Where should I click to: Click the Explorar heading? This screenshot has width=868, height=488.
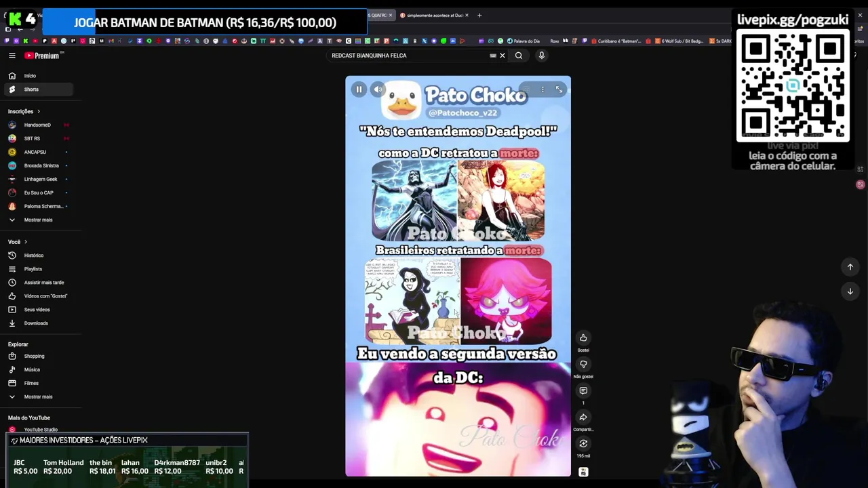(x=18, y=344)
